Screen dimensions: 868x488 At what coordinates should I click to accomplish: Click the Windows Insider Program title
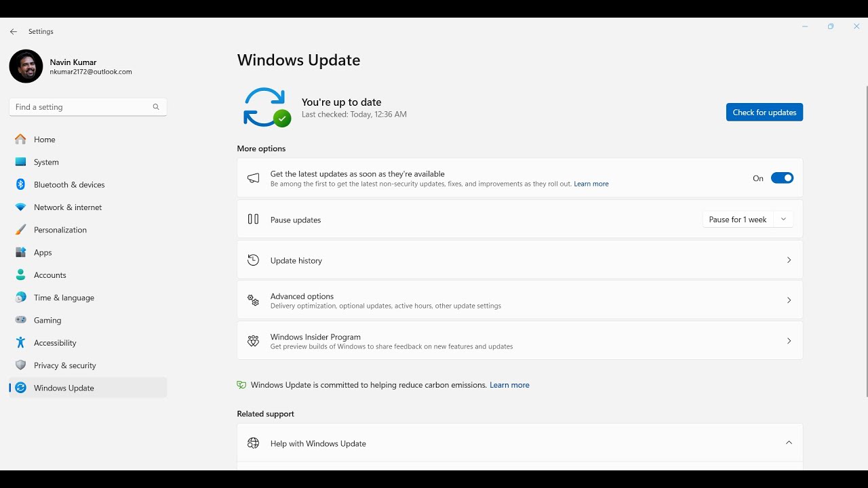(315, 337)
